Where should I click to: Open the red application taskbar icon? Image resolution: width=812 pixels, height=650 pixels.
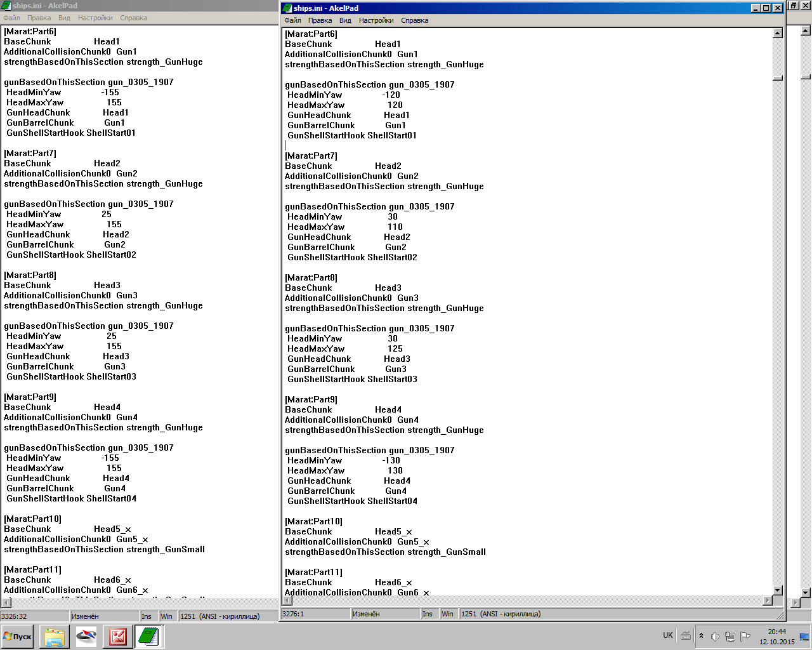click(x=117, y=636)
